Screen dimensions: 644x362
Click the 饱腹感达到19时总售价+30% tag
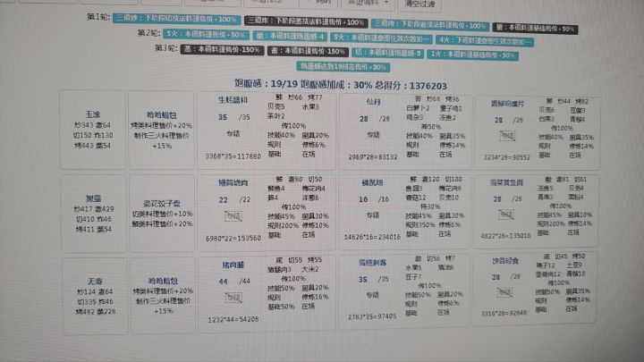343,66
